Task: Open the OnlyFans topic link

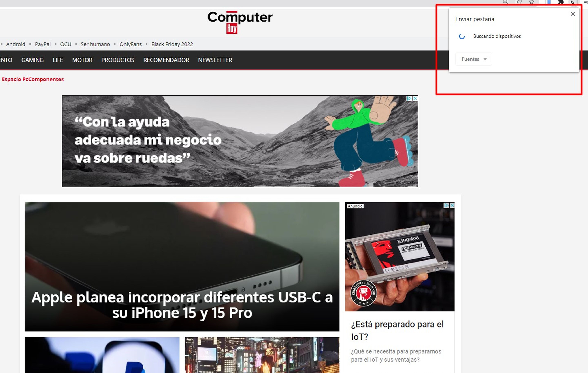Action: pyautogui.click(x=131, y=44)
